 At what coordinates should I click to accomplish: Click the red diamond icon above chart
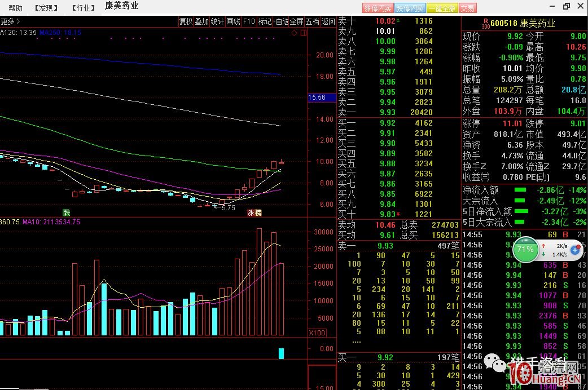pos(294,33)
